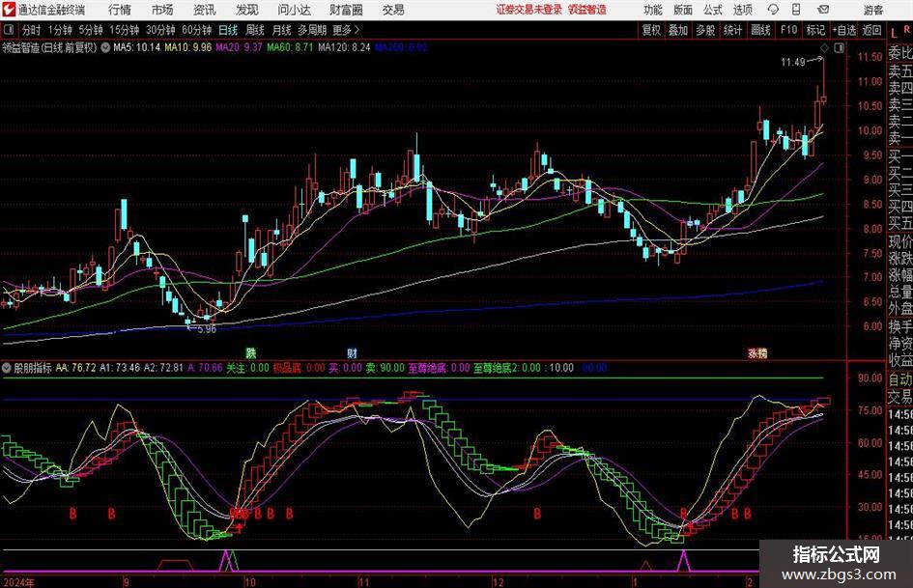Screen dimensions: 913x588
Task: Open the headset customer service icon
Action: click(773, 10)
